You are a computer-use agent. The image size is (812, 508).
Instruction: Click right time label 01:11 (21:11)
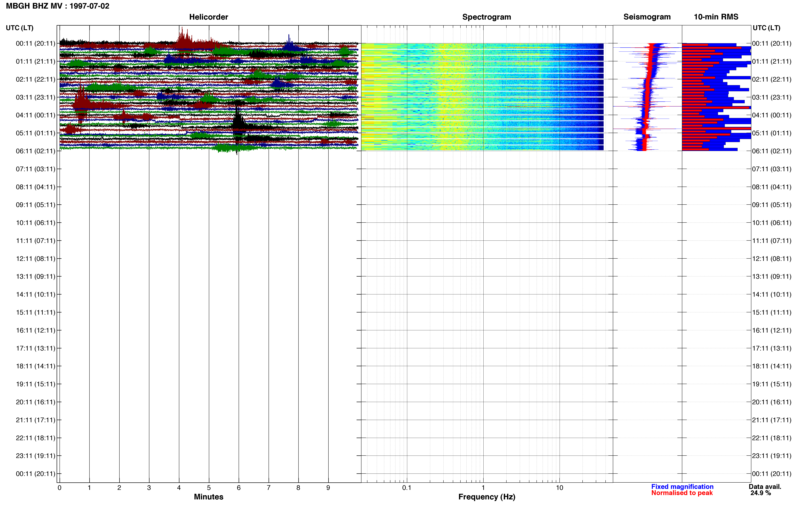pos(772,61)
